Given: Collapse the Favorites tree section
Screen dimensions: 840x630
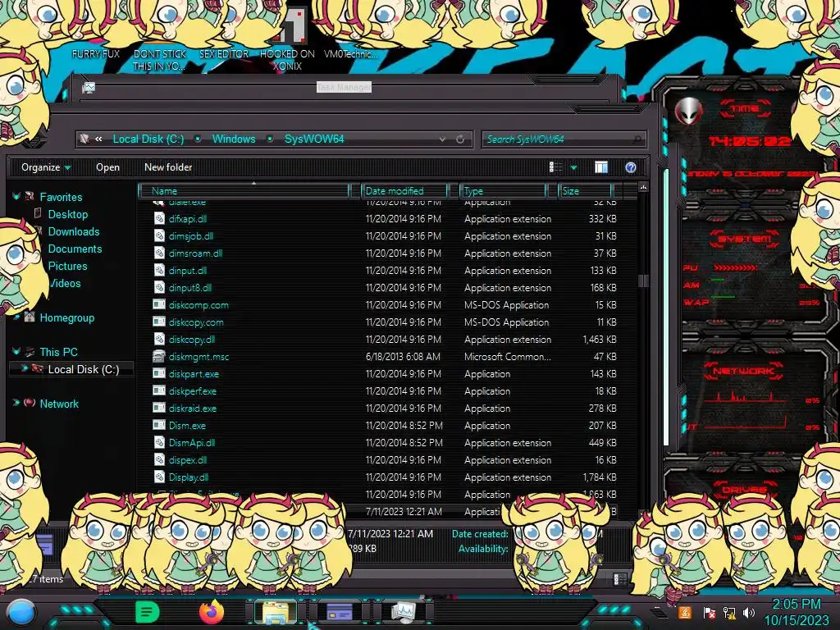Looking at the screenshot, I should (16, 197).
